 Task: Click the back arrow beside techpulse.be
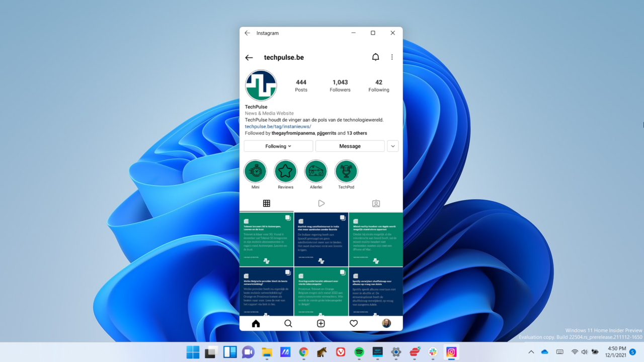249,58
